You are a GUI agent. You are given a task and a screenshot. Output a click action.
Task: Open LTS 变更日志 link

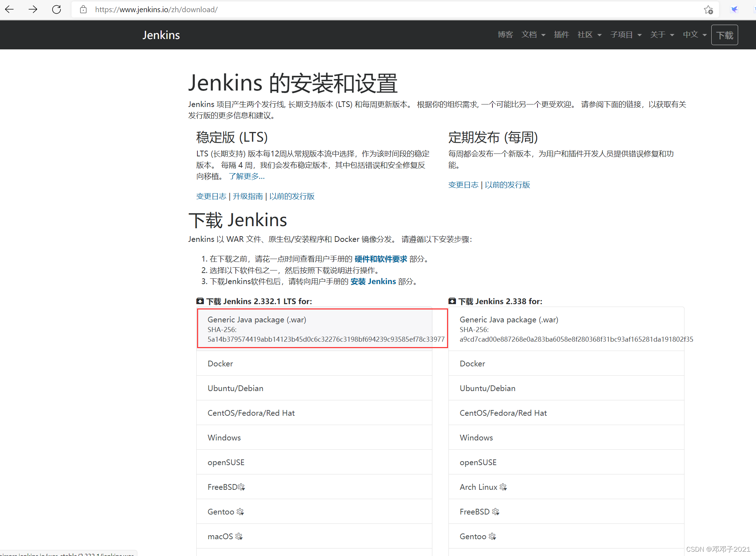tap(211, 196)
